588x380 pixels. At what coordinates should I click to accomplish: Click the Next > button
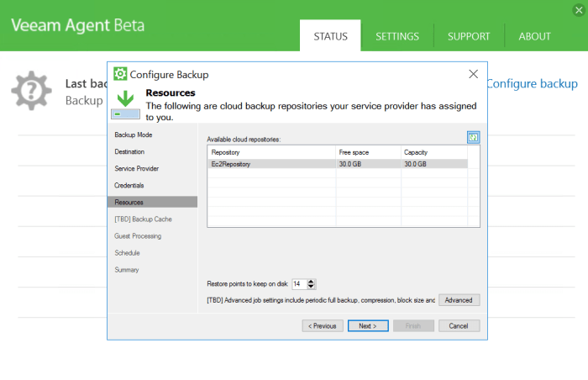click(368, 326)
